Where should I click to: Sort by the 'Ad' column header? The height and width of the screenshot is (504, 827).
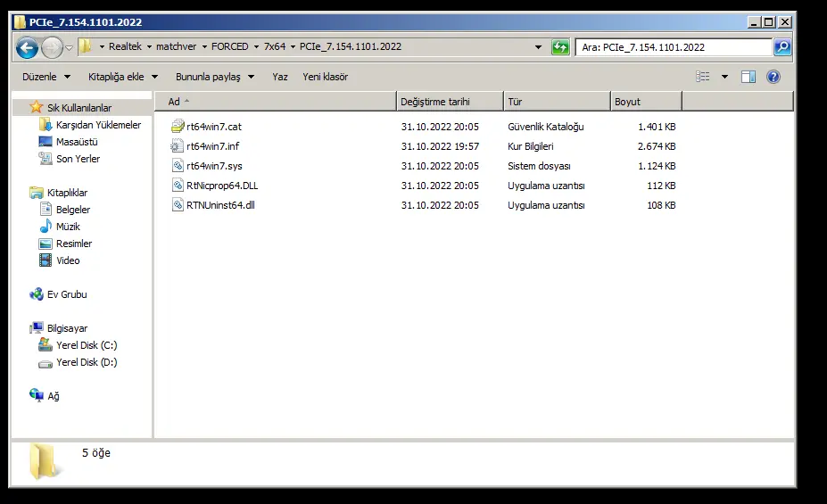coord(276,101)
